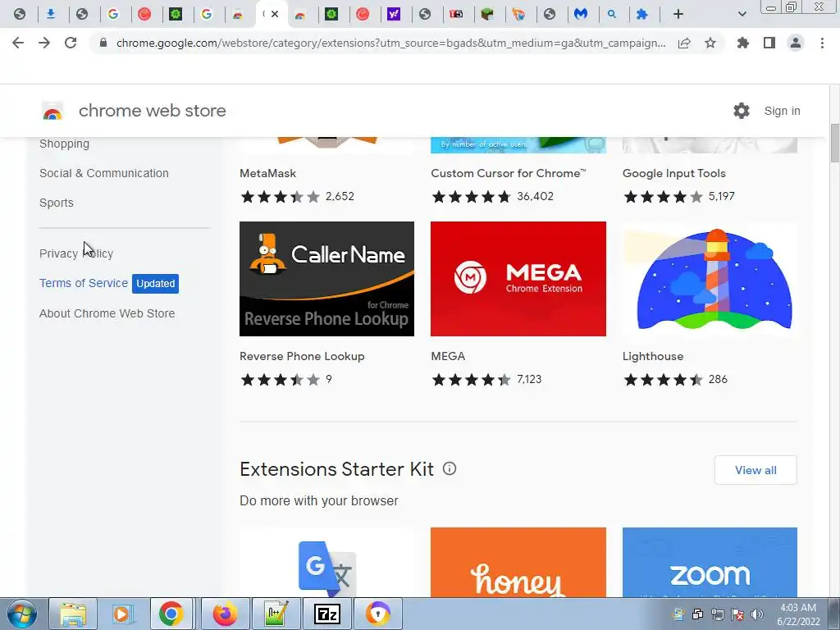
Task: Open the Chrome extensions puzzle menu
Action: point(742,43)
